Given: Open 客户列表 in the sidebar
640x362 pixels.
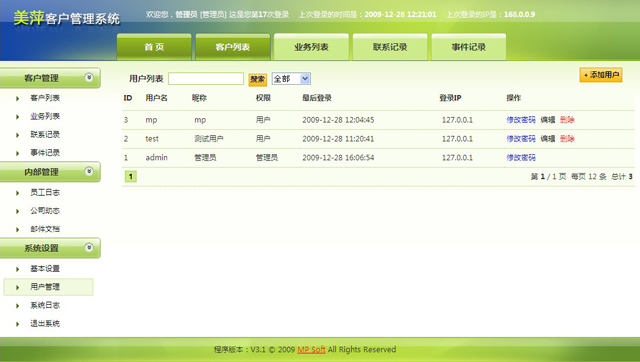Looking at the screenshot, I should tap(45, 98).
